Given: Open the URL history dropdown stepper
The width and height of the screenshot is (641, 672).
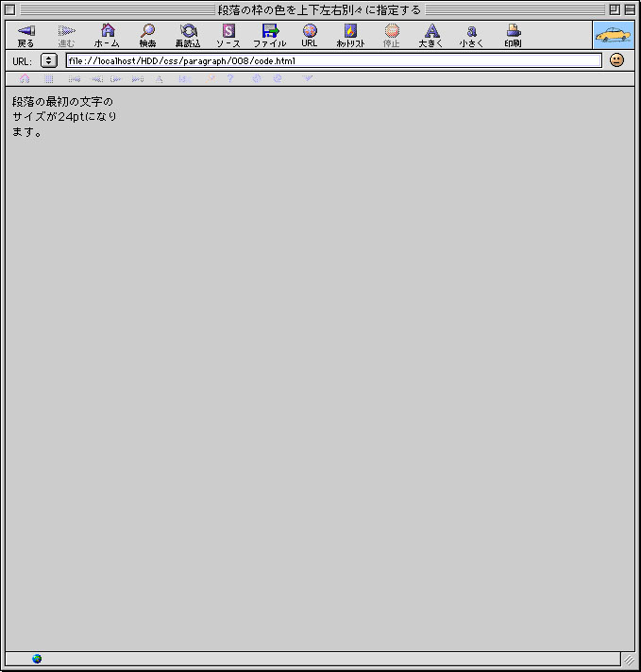Looking at the screenshot, I should point(48,60).
